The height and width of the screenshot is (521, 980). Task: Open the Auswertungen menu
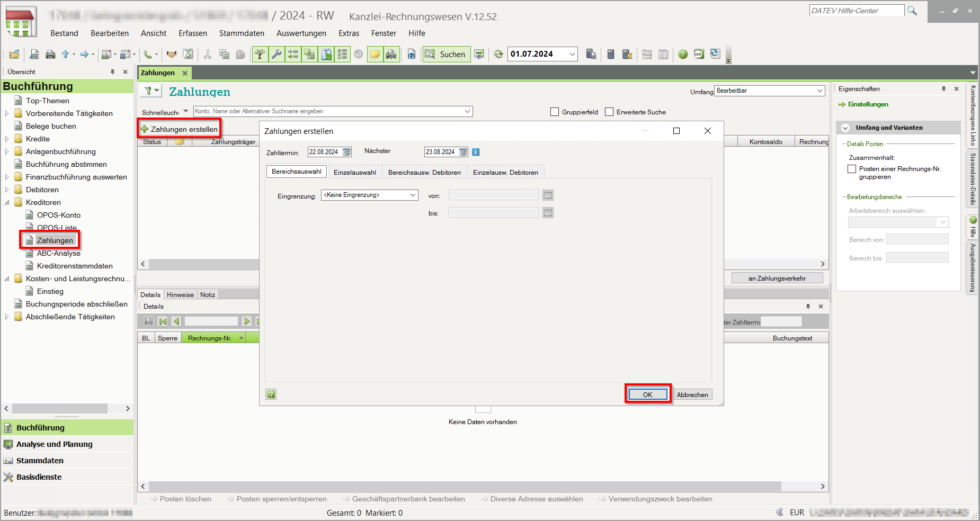click(301, 33)
